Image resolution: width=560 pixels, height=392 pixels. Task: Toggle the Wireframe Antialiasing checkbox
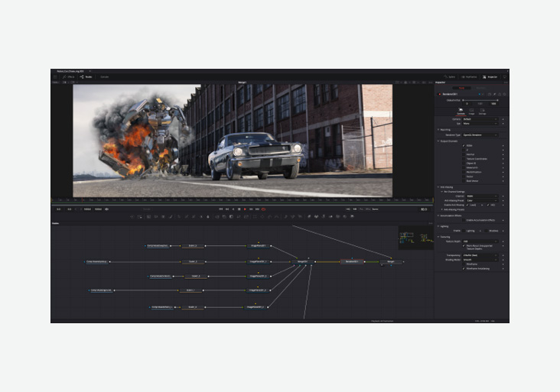(464, 268)
